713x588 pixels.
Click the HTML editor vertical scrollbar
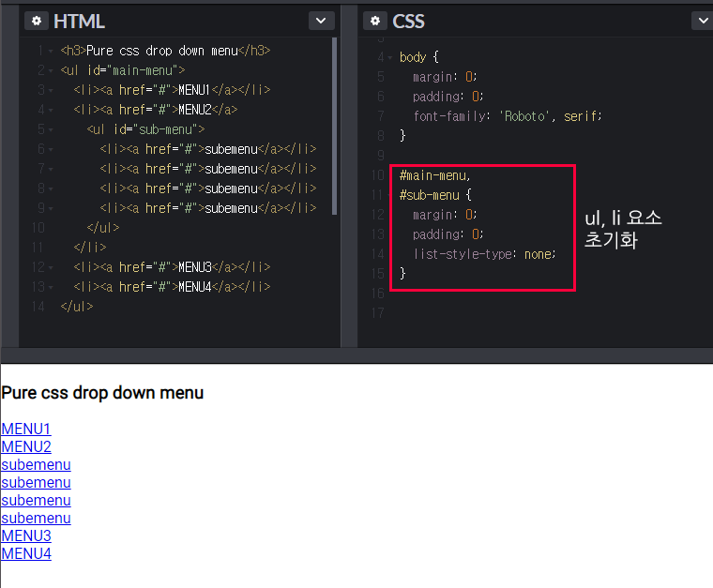click(x=335, y=126)
